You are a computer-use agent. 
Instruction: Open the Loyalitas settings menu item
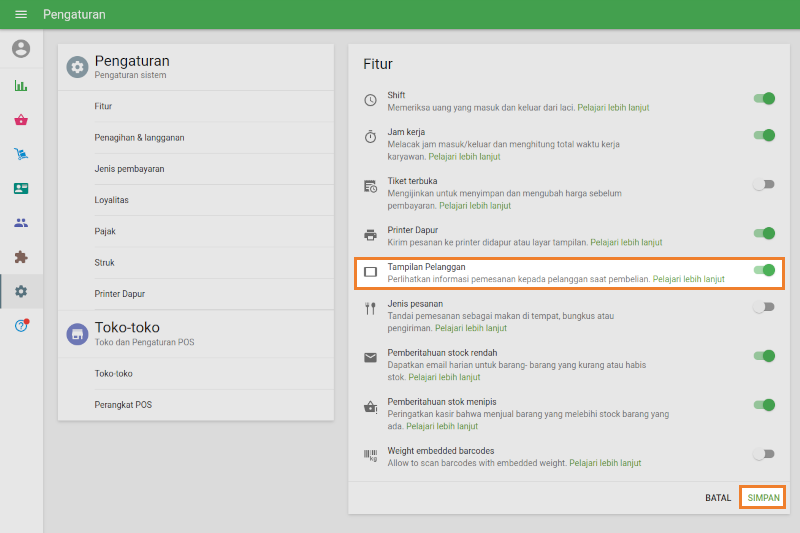point(111,200)
